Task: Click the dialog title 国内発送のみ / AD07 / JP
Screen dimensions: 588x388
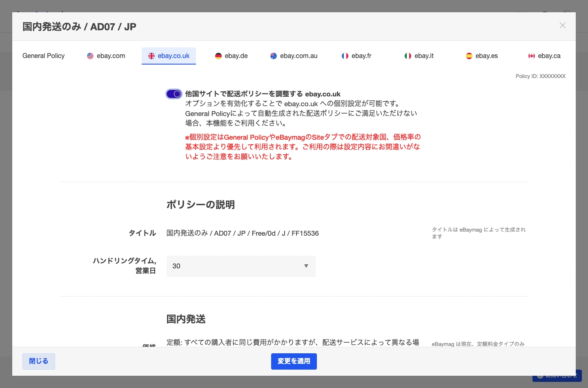Action: point(79,27)
